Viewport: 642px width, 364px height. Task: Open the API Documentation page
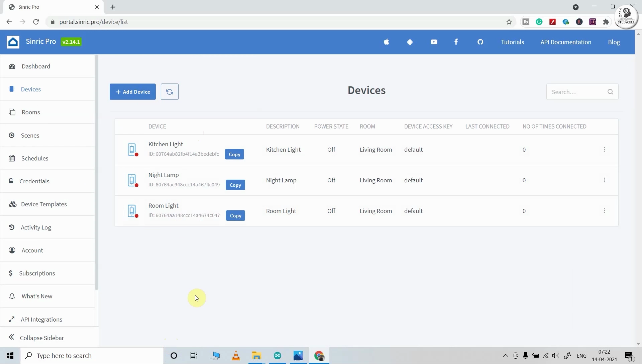tap(566, 42)
